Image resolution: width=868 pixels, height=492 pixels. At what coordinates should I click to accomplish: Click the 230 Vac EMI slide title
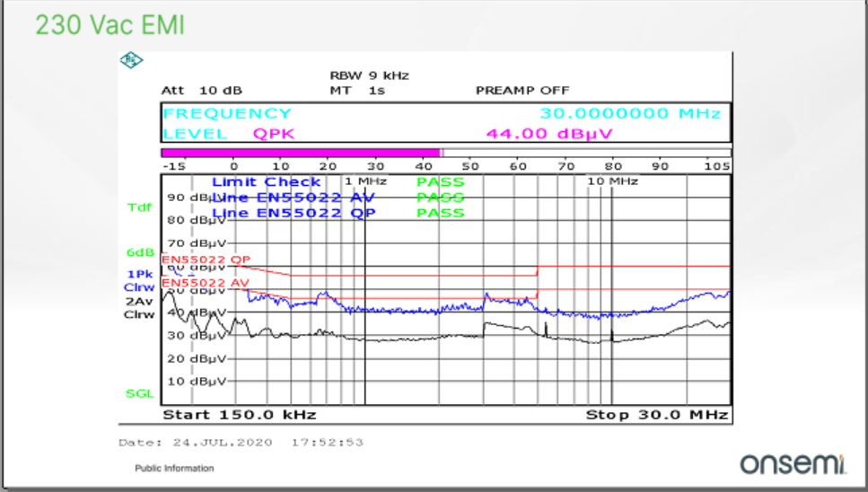(110, 25)
